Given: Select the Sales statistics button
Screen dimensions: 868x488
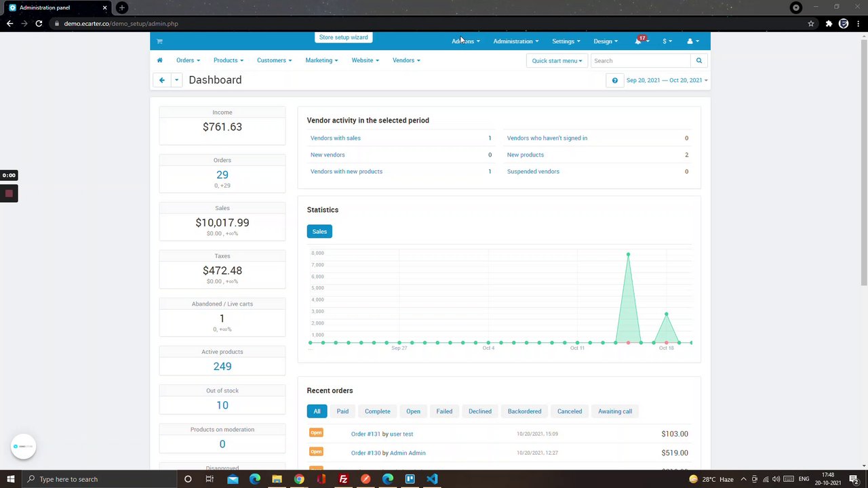Looking at the screenshot, I should click(319, 232).
